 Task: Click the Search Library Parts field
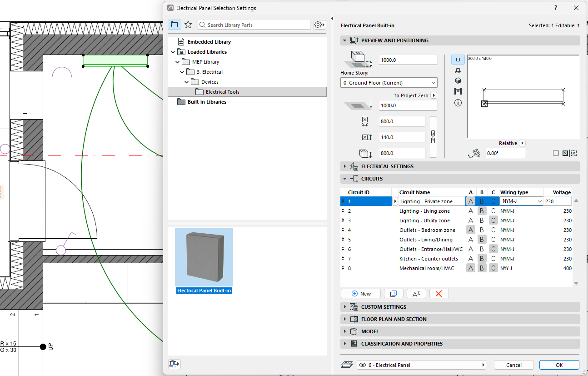[254, 25]
